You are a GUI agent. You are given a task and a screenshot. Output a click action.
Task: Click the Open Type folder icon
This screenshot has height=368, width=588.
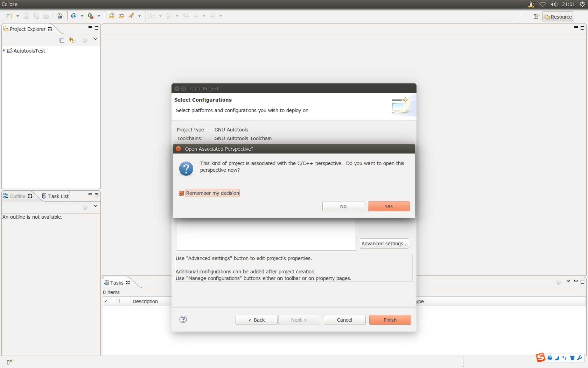click(111, 16)
